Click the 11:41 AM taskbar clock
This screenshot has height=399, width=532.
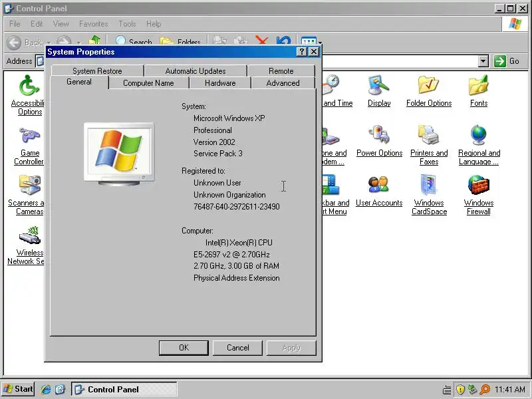pos(509,389)
